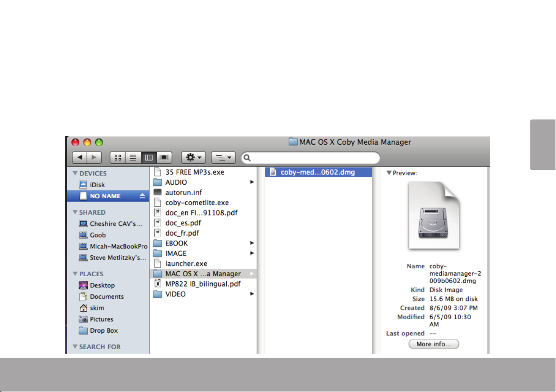Go back with the left arrow button

pyautogui.click(x=80, y=158)
